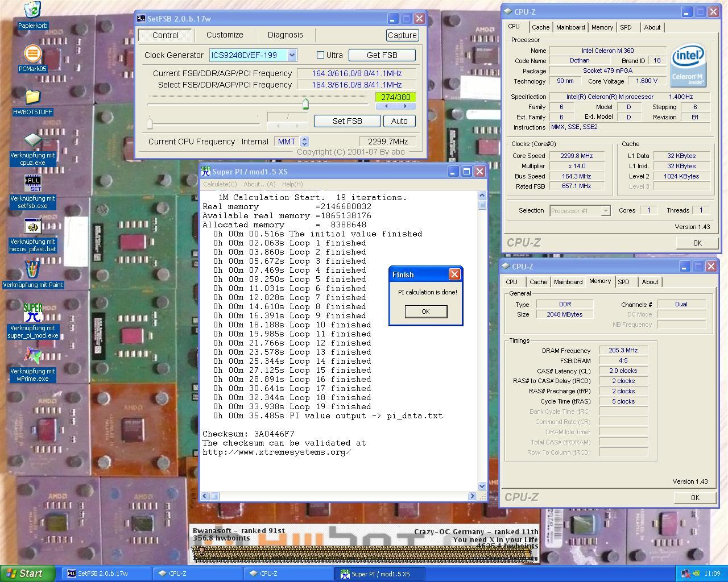Click the SetFSB title bar icon

(141, 18)
